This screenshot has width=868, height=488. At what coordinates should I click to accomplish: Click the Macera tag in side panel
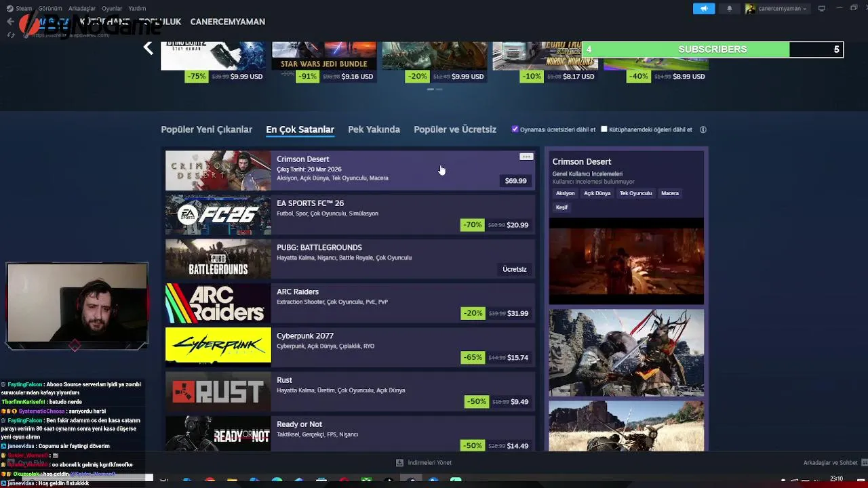click(670, 193)
